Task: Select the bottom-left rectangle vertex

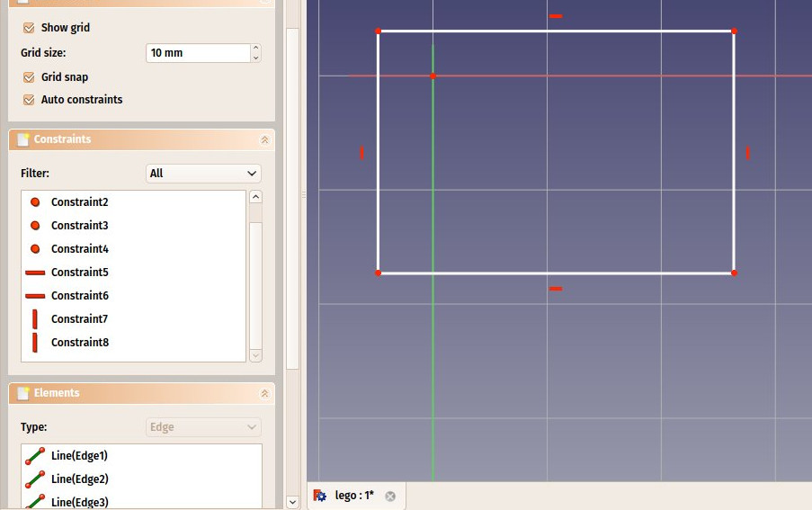Action: click(378, 273)
